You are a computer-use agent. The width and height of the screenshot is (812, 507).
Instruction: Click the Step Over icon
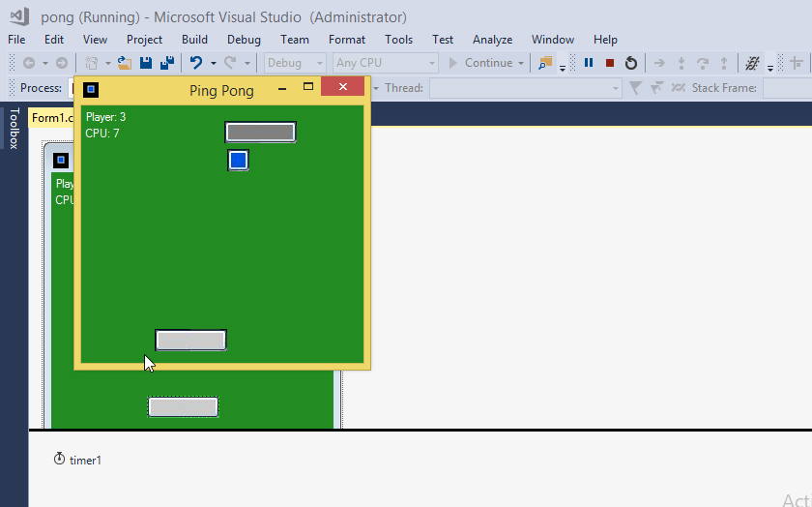click(703, 63)
